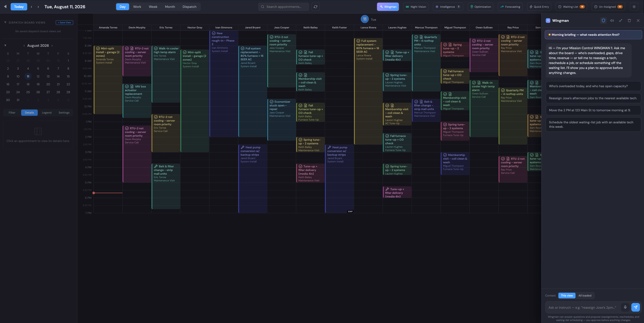
Task: Click the Lauren Hughes technician column header
Action: tap(397, 28)
